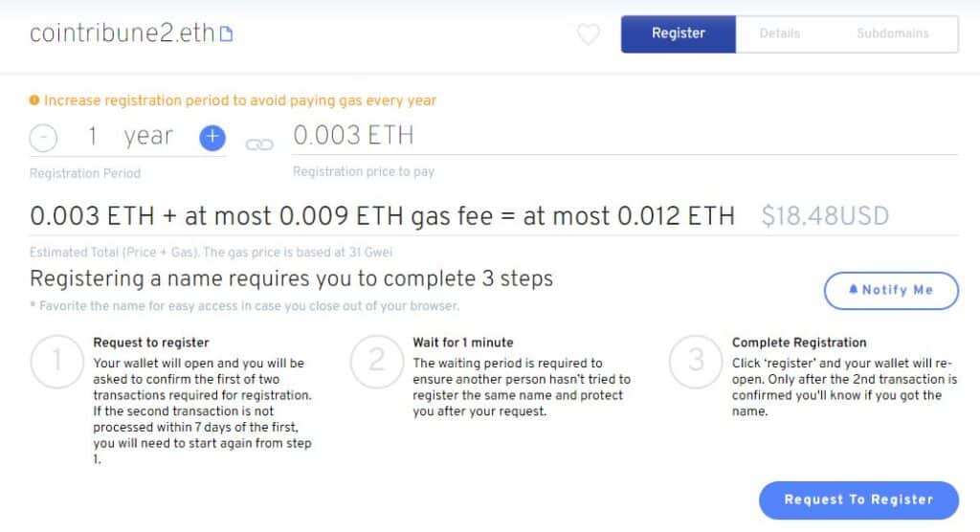Image resolution: width=980 pixels, height=532 pixels.
Task: Click the Notify Me button
Action: pyautogui.click(x=891, y=290)
